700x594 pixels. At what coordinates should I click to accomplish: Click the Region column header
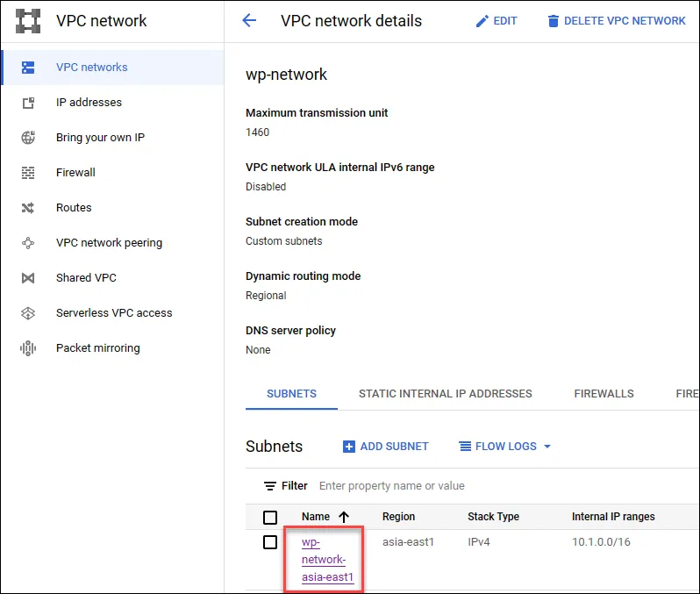398,517
